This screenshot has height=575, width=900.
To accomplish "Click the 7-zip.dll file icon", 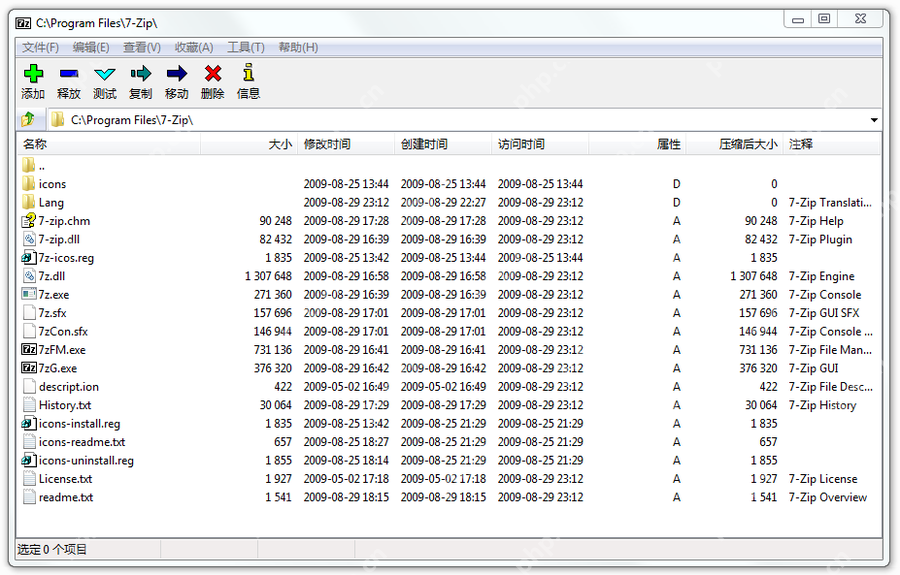I will (x=29, y=239).
